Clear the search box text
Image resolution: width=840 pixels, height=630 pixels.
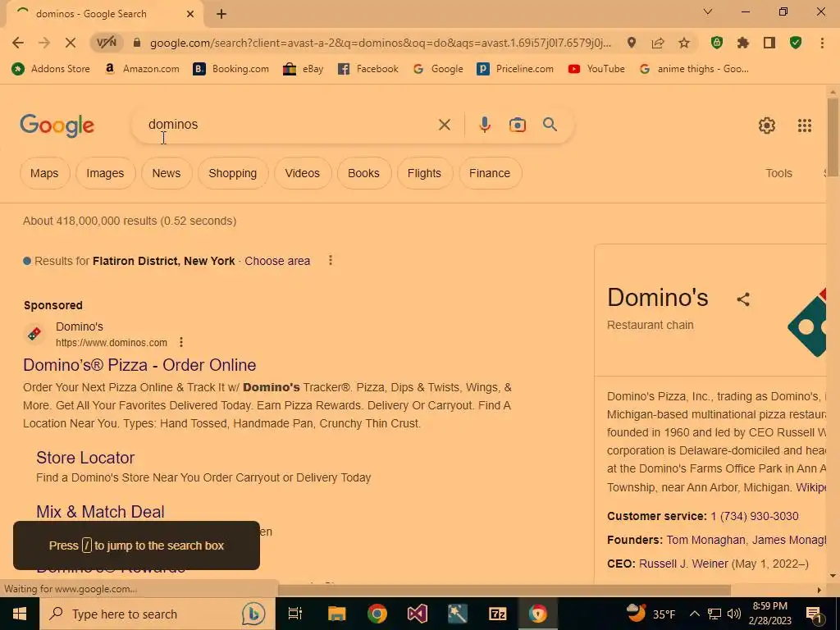(444, 125)
